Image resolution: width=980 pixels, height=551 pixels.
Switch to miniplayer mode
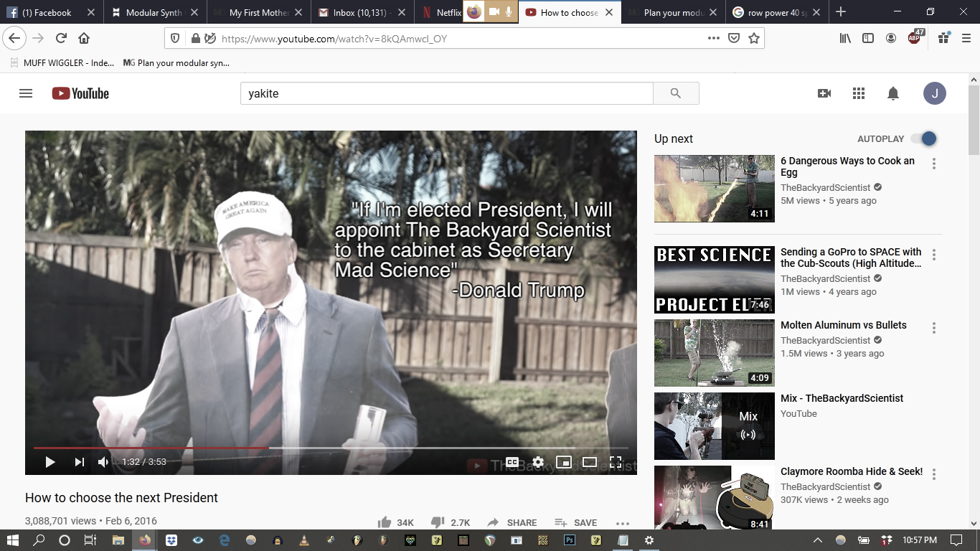coord(564,462)
